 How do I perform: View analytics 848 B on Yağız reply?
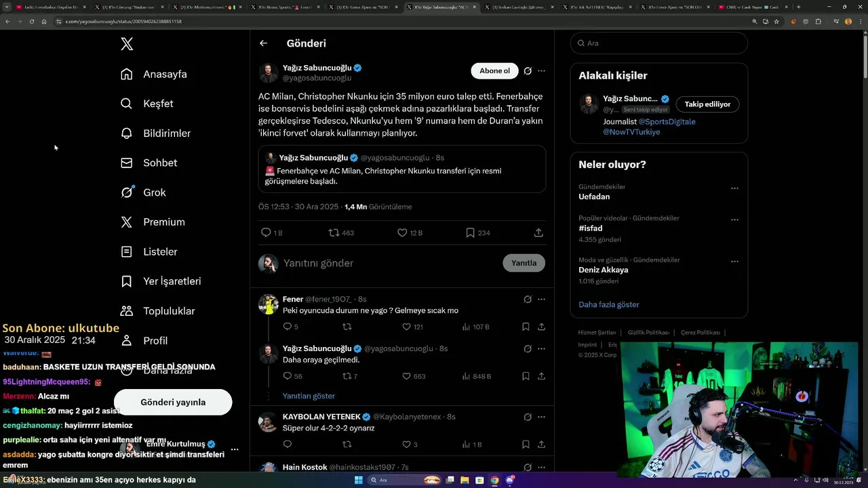point(477,376)
